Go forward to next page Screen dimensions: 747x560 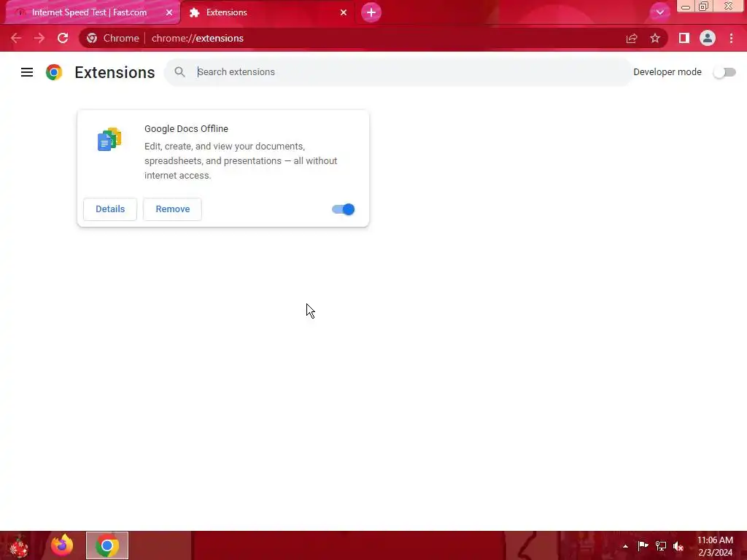[x=39, y=38]
